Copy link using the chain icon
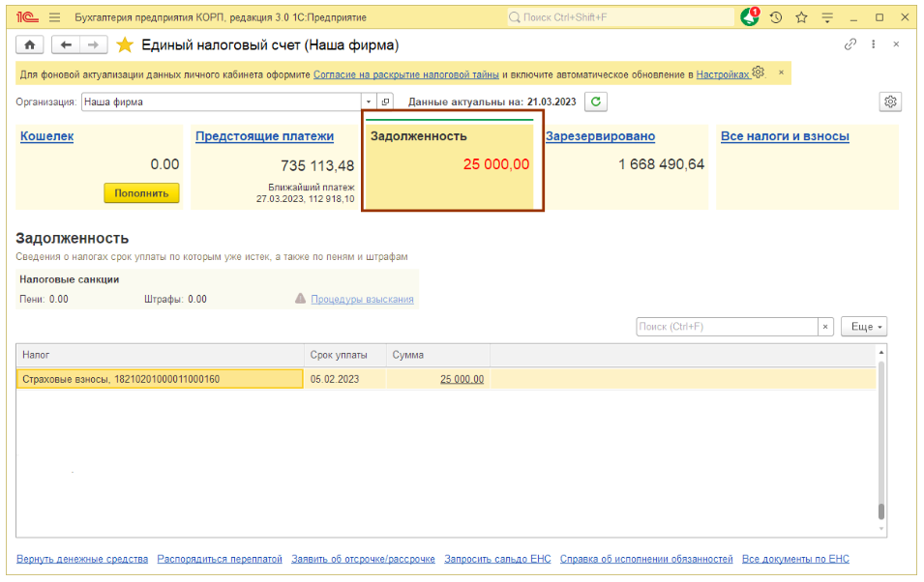Screen dimensions: 924x582 pyautogui.click(x=850, y=44)
